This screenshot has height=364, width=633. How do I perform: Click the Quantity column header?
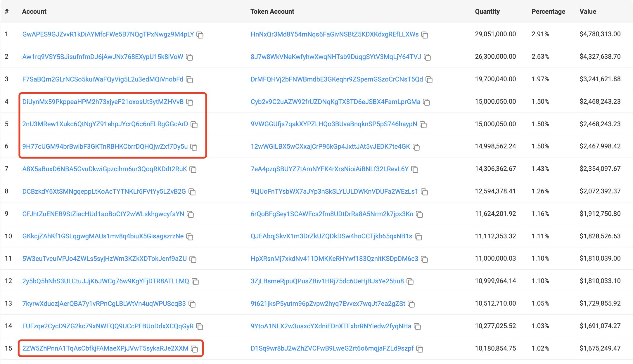click(x=487, y=11)
